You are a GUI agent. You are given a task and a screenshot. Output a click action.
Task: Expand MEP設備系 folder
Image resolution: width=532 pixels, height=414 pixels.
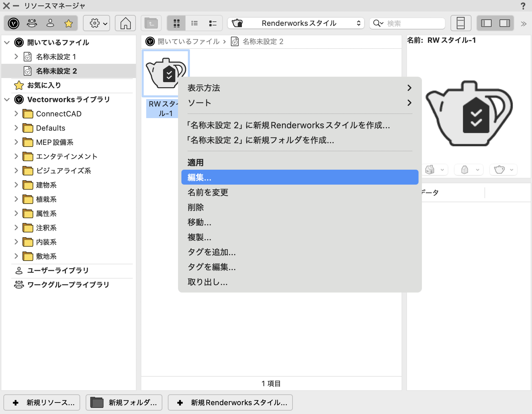point(16,142)
